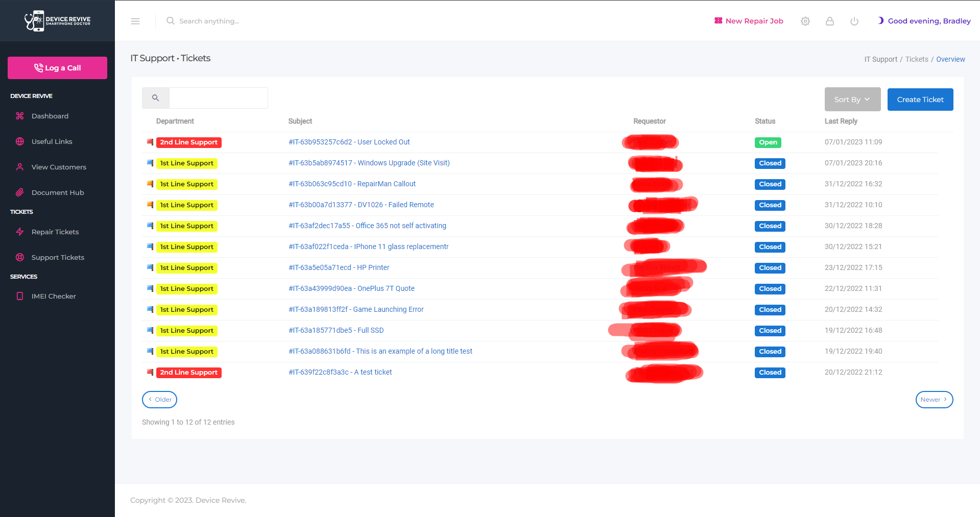Go to Support Tickets in sidebar

(x=58, y=257)
